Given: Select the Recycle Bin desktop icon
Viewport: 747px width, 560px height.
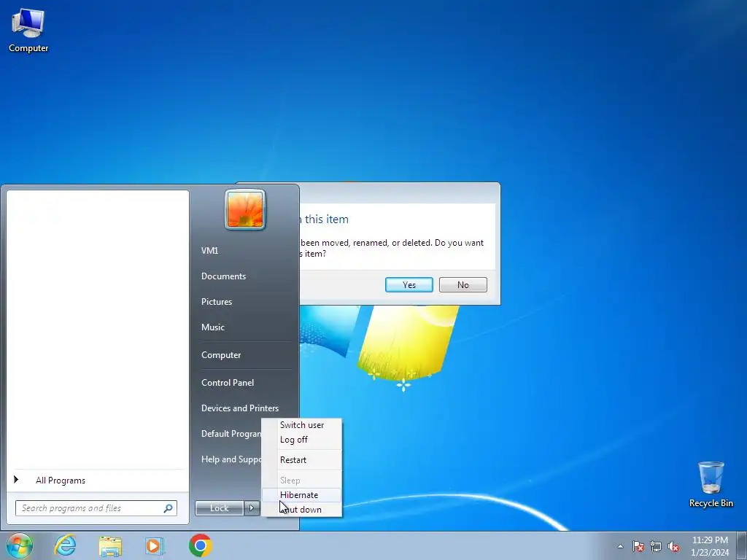Looking at the screenshot, I should [x=711, y=484].
